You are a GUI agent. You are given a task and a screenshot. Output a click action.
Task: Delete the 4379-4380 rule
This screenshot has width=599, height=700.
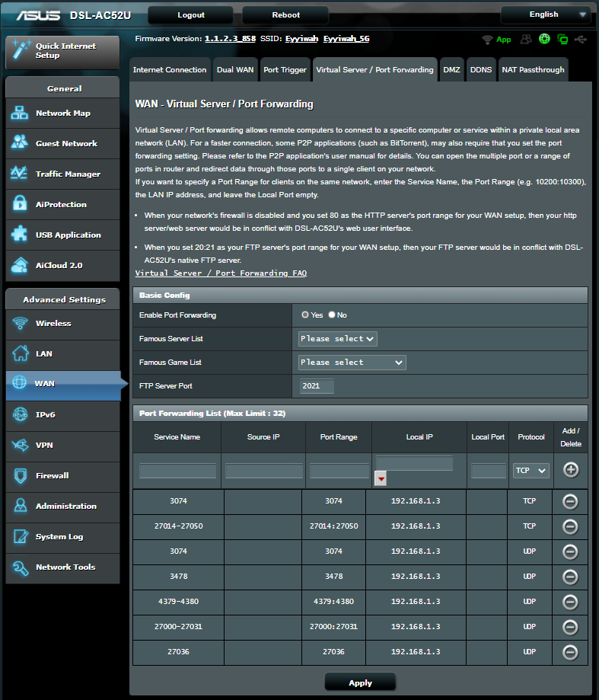pos(570,602)
